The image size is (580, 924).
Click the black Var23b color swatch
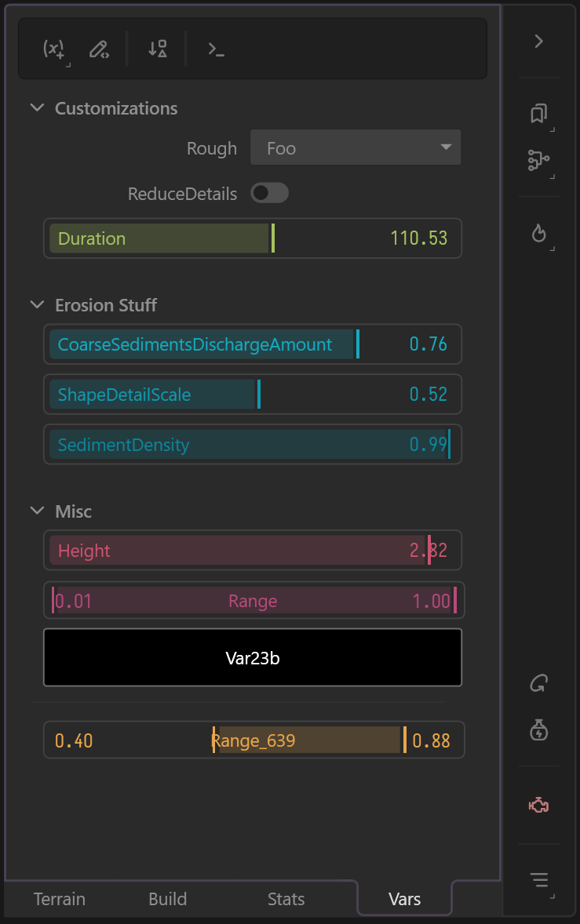click(253, 657)
